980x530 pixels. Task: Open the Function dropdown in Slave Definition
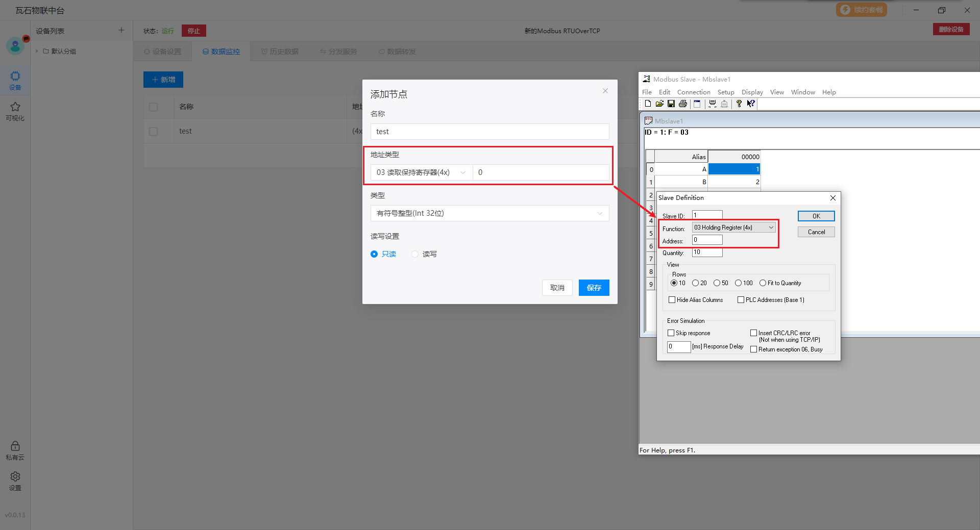point(734,228)
